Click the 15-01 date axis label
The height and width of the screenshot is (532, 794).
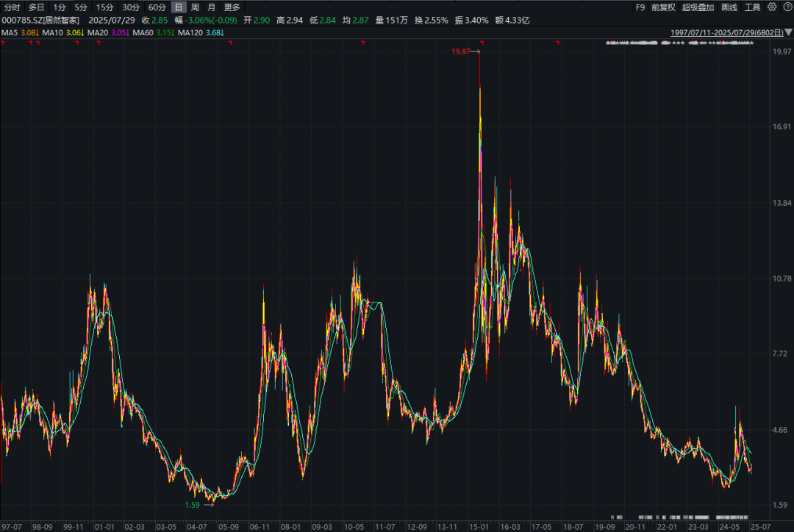479,527
